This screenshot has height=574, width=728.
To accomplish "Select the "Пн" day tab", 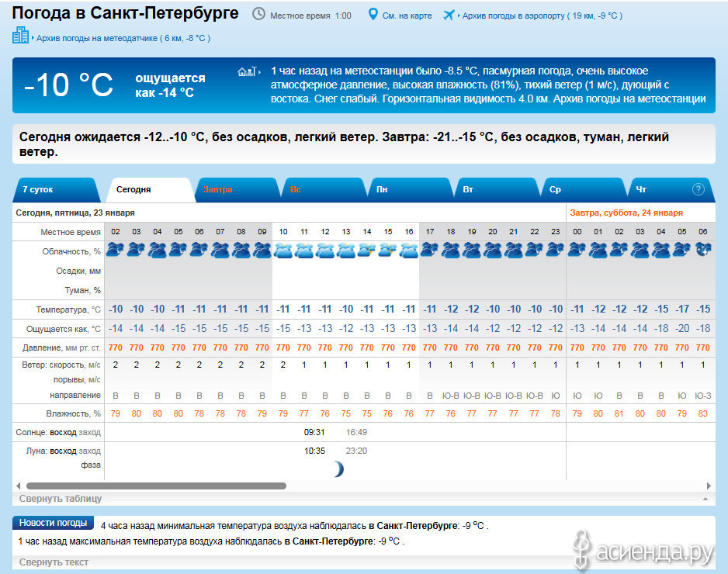I will tap(382, 190).
